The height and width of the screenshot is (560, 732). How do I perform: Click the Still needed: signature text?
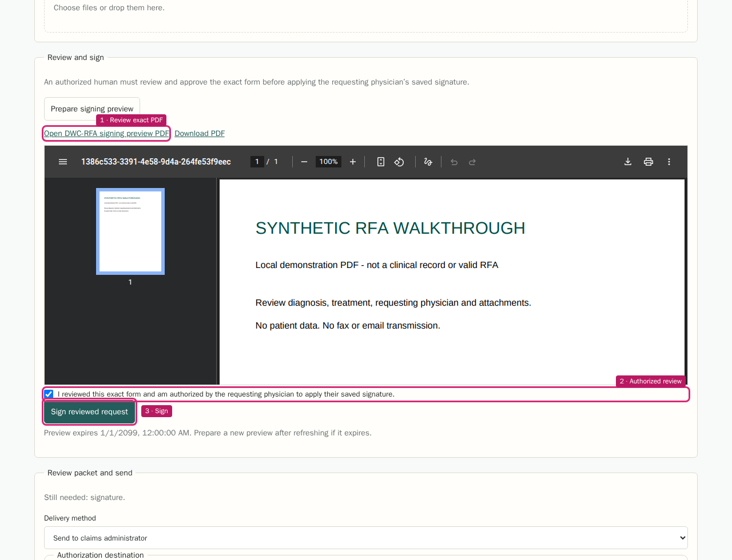coord(85,497)
